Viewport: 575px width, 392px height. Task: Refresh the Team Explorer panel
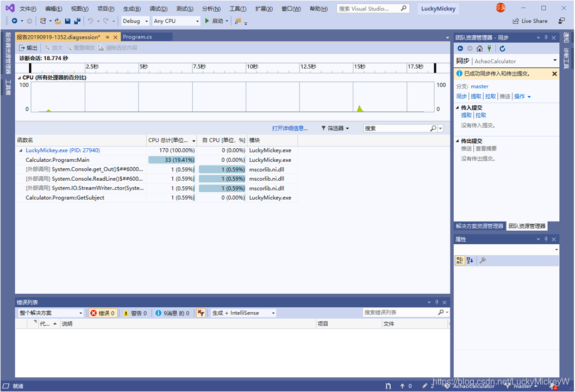tap(502, 48)
